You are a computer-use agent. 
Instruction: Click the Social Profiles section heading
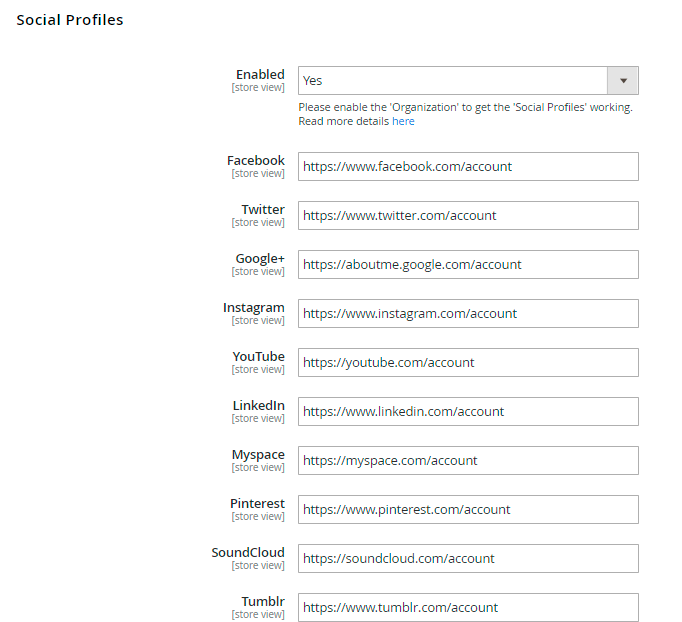point(70,20)
